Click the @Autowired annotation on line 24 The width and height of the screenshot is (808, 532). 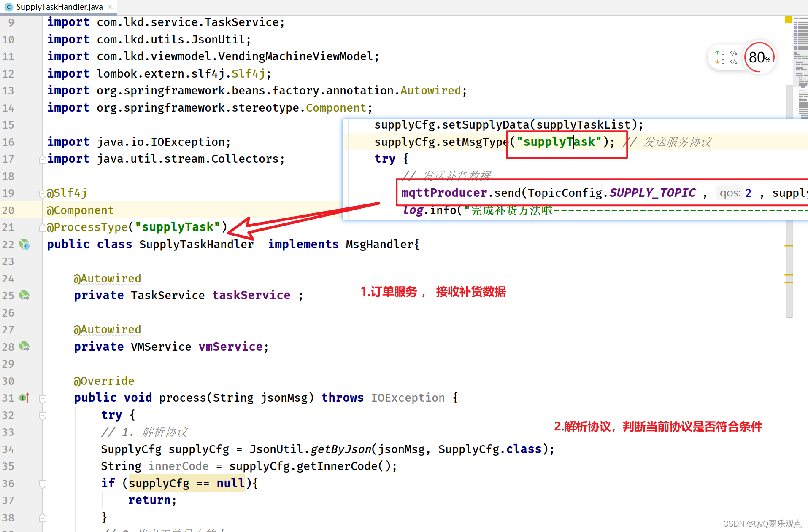point(107,279)
